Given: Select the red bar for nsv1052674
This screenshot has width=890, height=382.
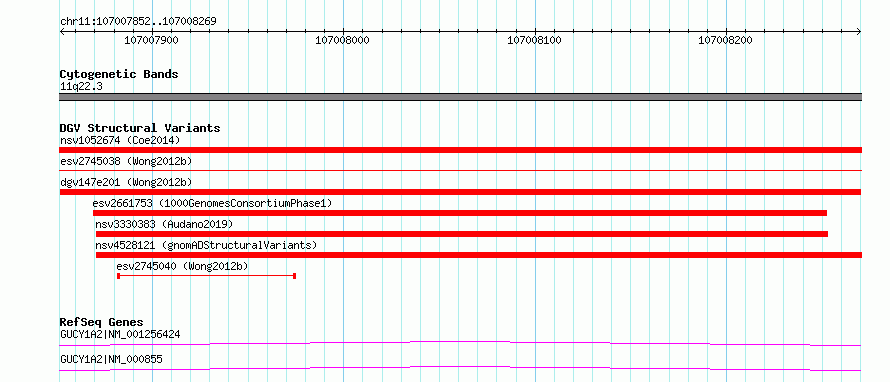Looking at the screenshot, I should pyautogui.click(x=460, y=150).
